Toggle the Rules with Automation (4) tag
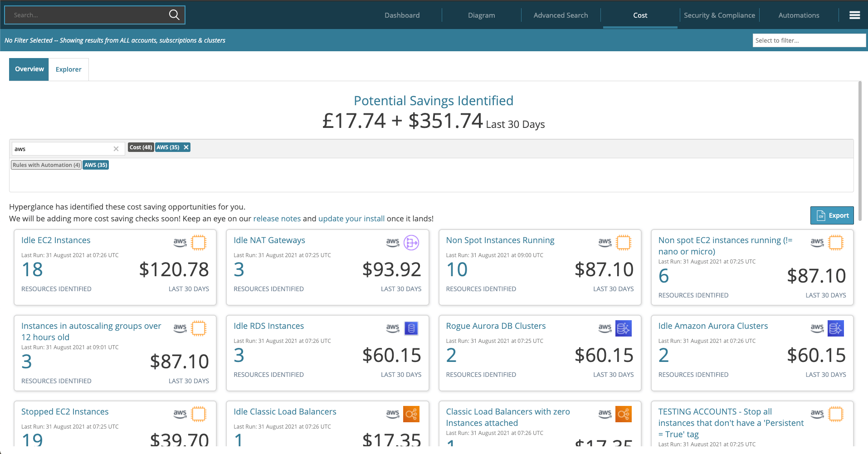This screenshot has height=454, width=868. click(x=46, y=165)
